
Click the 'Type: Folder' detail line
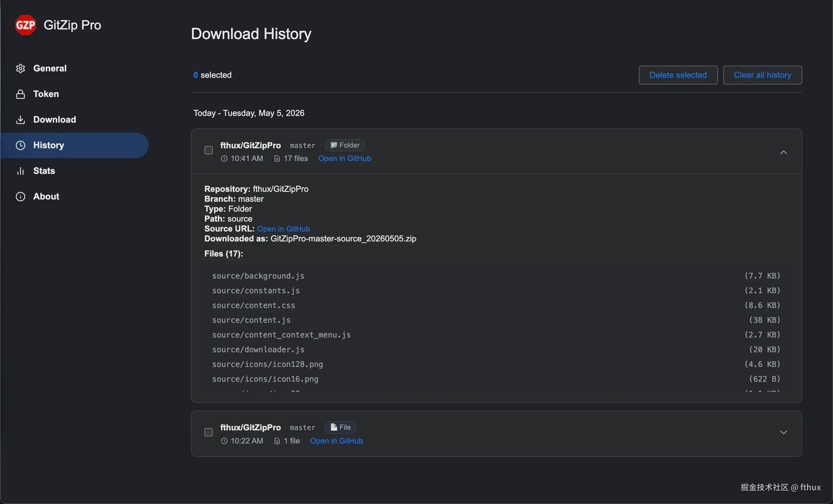point(228,209)
